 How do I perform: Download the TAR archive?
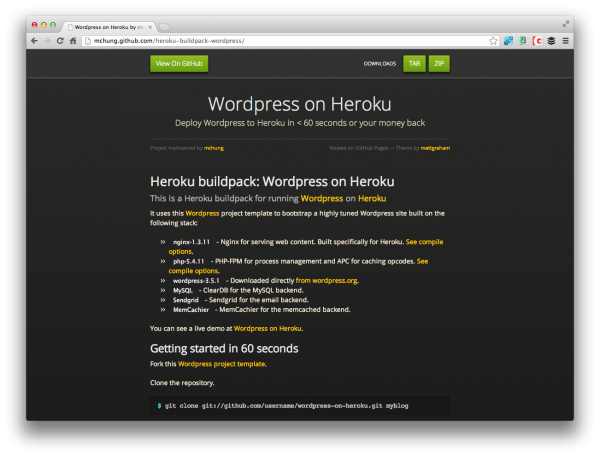tap(414, 64)
